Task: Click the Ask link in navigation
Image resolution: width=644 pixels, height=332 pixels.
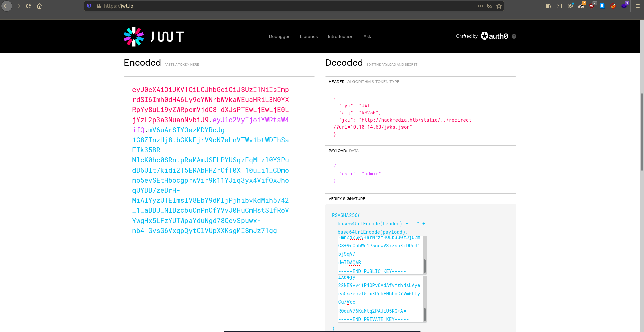Action: tap(367, 36)
